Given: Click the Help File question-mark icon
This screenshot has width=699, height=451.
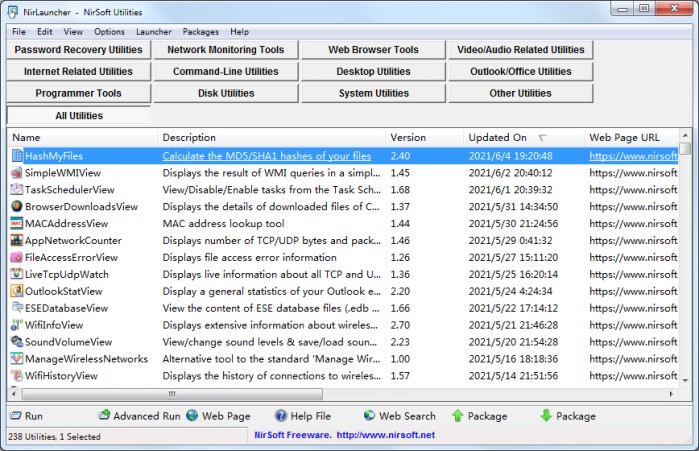Looking at the screenshot, I should click(x=281, y=416).
